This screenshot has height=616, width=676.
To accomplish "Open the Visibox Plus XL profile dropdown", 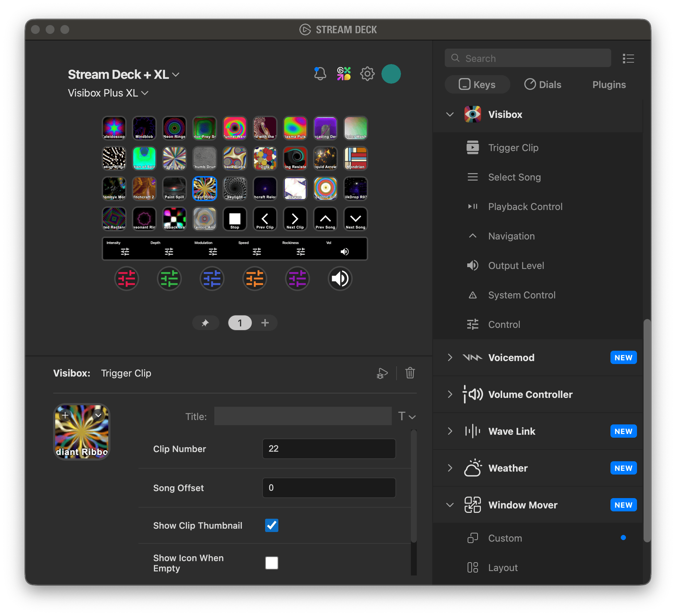I will tap(108, 93).
